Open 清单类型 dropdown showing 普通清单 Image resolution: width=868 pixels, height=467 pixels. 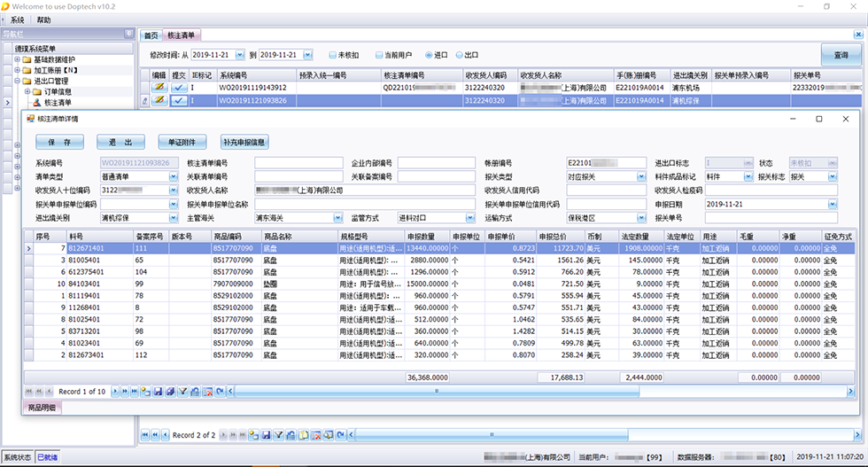click(x=174, y=176)
